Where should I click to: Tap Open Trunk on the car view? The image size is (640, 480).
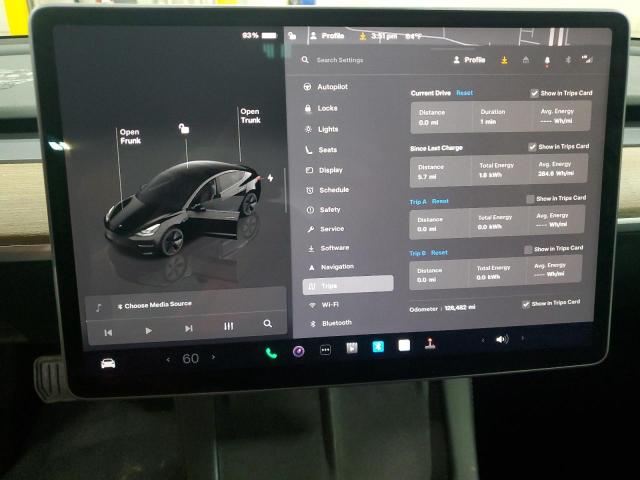tap(250, 116)
